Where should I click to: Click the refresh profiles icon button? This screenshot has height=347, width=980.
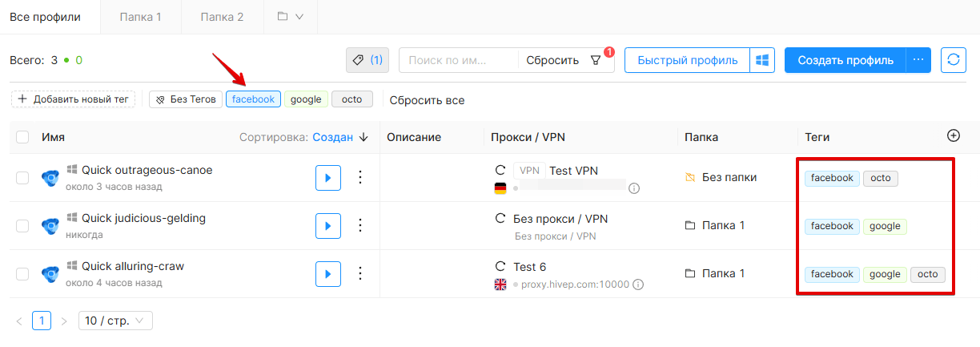[x=954, y=60]
